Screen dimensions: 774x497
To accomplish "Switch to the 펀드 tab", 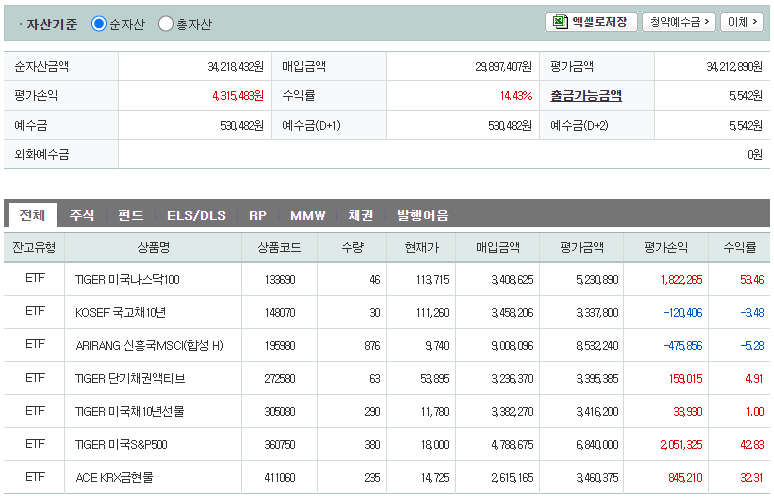I will click(x=131, y=215).
